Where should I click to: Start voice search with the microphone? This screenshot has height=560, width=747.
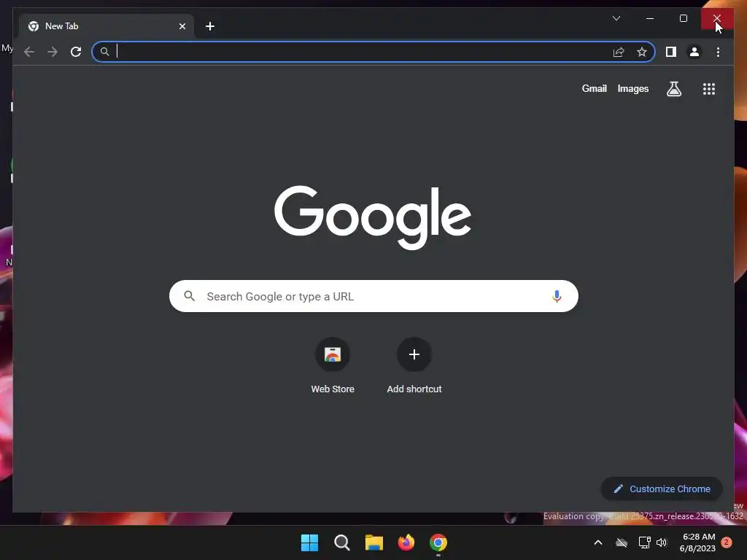(x=557, y=296)
